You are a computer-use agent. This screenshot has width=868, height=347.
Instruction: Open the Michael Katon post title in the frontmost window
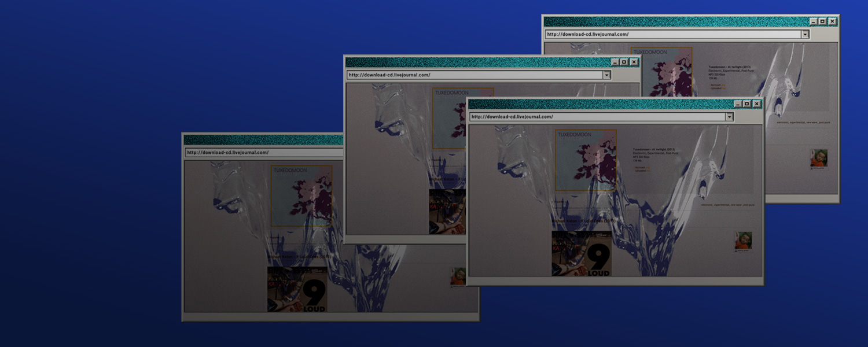click(583, 221)
